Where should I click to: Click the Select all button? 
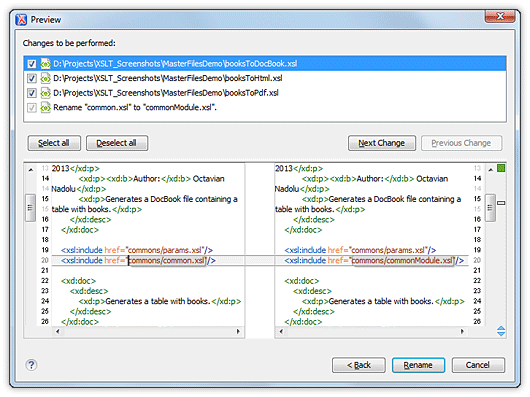54,143
